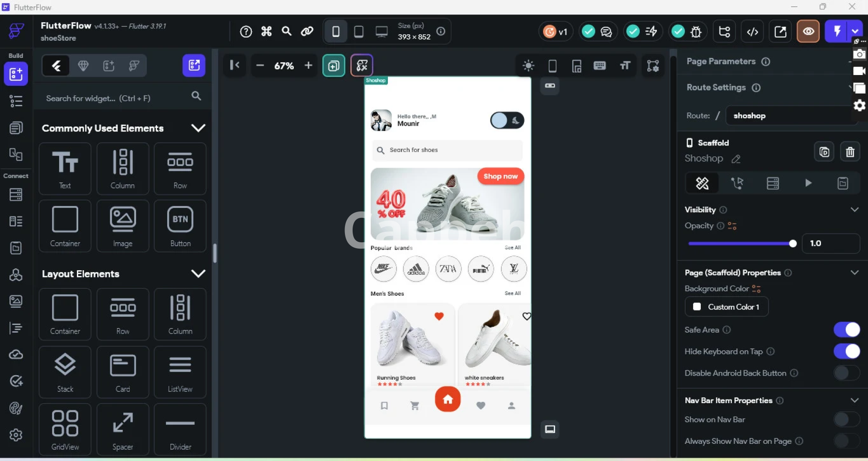Collapse the Visibility section
This screenshot has height=461, width=868.
click(x=854, y=210)
